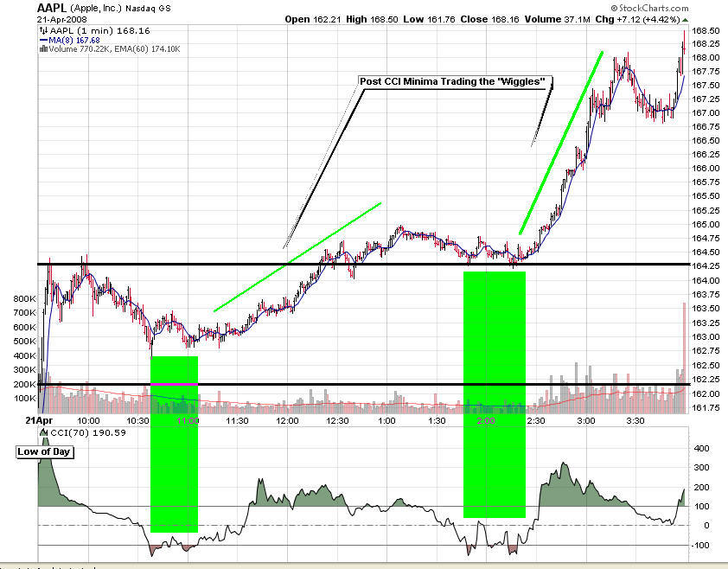This screenshot has width=728, height=569.
Task: Click the Volume 770.22K, EMA(60) 174.10K legend
Action: (114, 48)
